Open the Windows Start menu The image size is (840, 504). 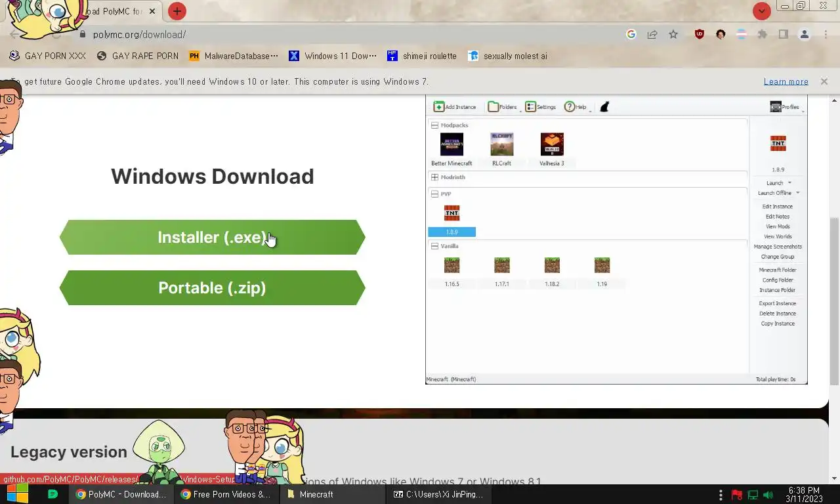[x=16, y=494]
